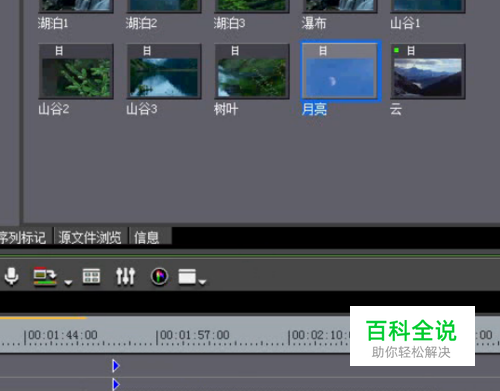This screenshot has width=500, height=391.
Task: Select the 月亮 moon clip thumbnail
Action: [340, 71]
